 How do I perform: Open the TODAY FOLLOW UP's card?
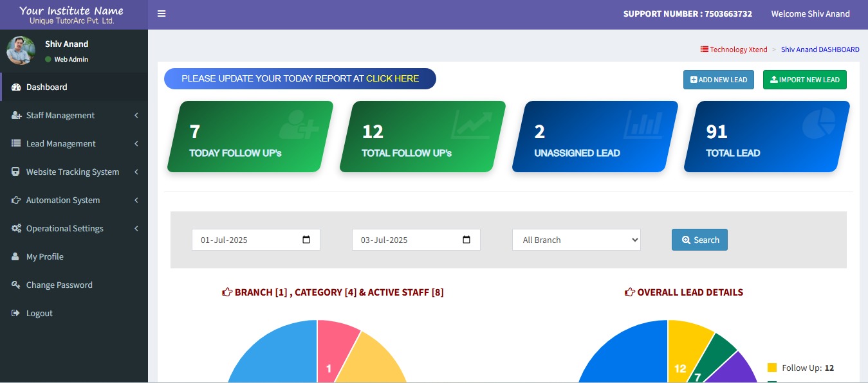pos(250,136)
